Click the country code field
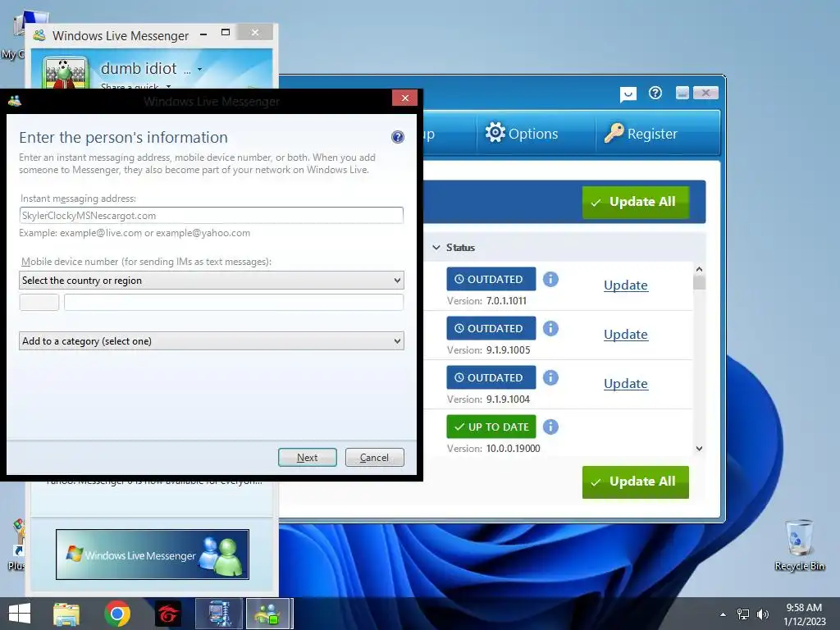 pos(39,302)
